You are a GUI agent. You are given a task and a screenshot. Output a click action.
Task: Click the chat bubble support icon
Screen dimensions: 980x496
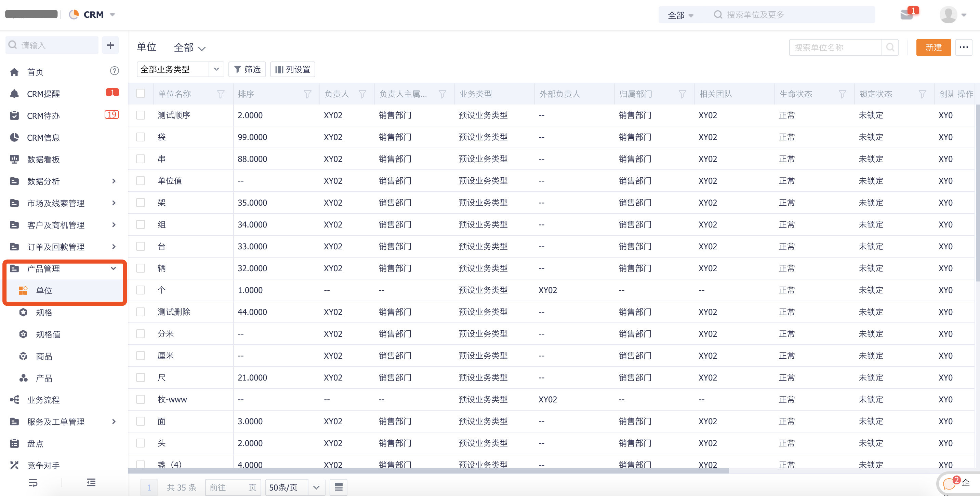point(949,484)
